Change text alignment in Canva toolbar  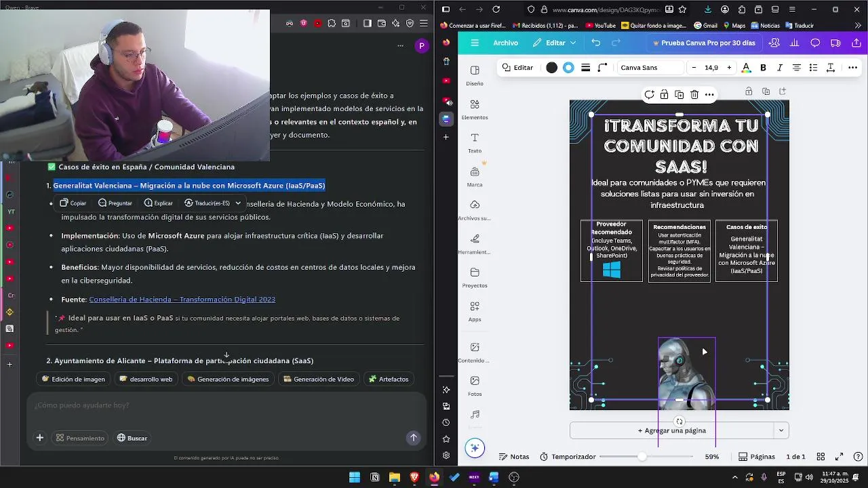coord(797,68)
